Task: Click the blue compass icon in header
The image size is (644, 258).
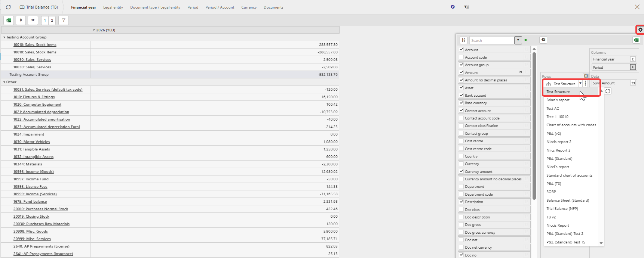Action: [453, 7]
